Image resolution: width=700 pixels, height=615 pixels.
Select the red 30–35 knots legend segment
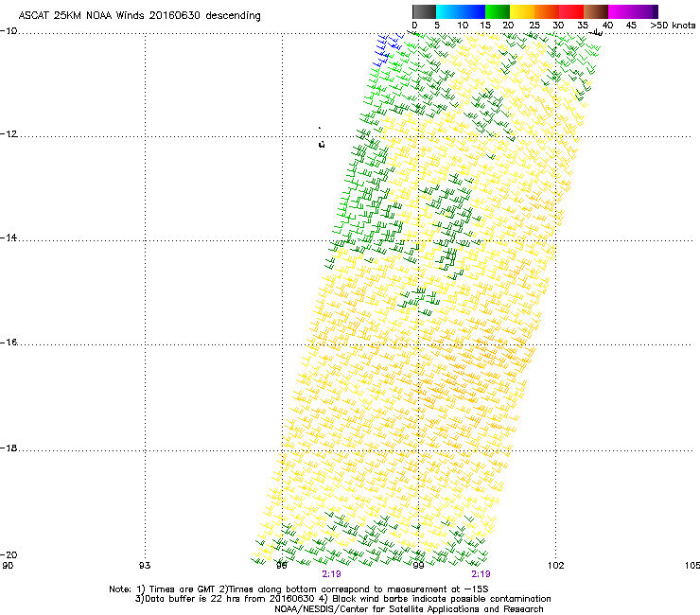click(x=571, y=11)
